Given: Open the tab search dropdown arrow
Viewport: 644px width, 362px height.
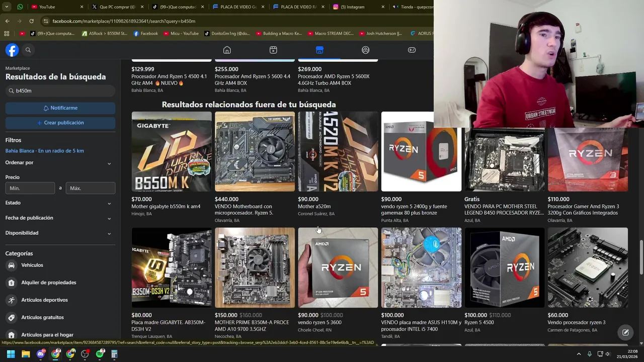Looking at the screenshot, I should (x=7, y=7).
